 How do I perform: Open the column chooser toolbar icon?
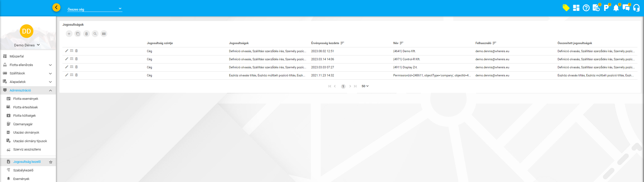104,34
